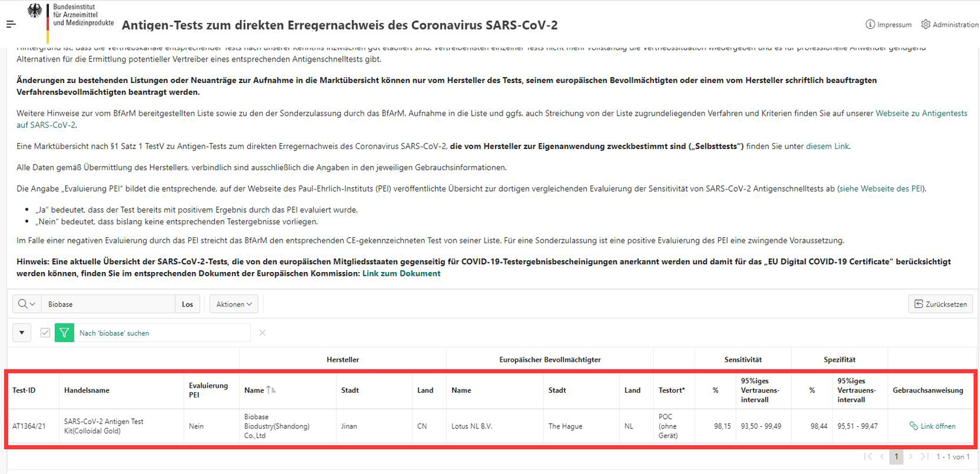This screenshot has height=474, width=980.
Task: Open the Administration link
Action: coord(949,25)
